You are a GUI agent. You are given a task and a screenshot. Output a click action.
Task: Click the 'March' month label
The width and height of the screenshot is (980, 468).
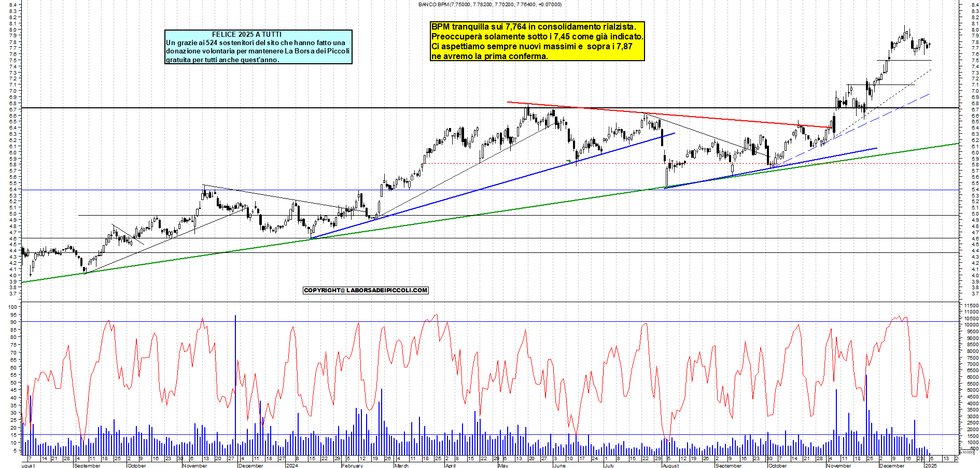401,465
